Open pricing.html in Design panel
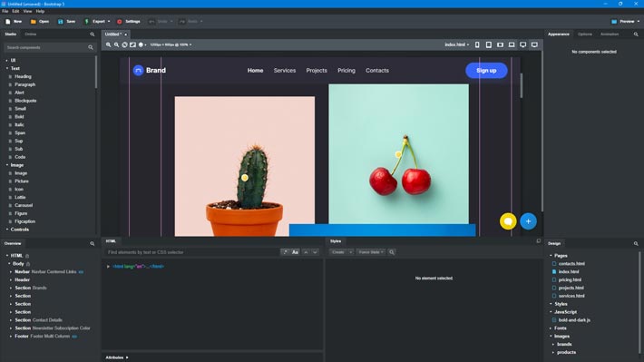The image size is (644, 362). point(570,279)
